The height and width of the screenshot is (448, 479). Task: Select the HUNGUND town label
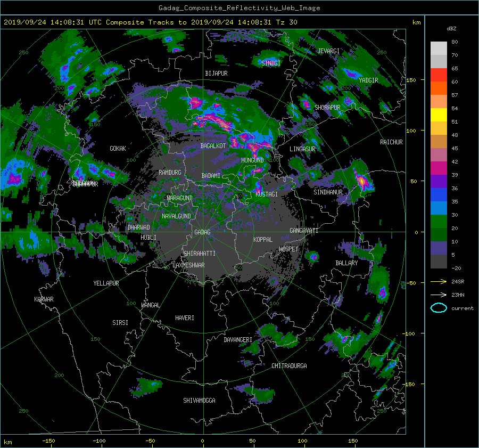click(252, 160)
